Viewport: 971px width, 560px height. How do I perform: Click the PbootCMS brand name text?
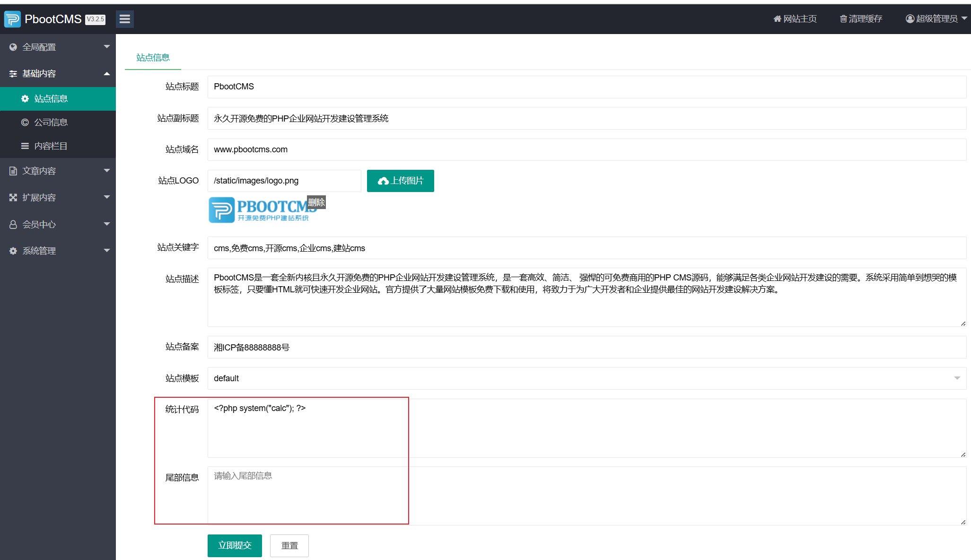click(53, 19)
